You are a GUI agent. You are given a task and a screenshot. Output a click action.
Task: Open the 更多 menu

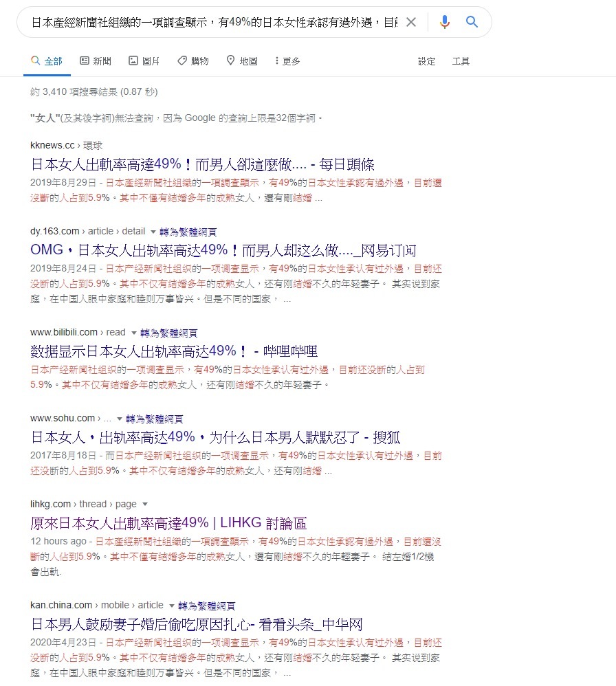[x=287, y=60]
